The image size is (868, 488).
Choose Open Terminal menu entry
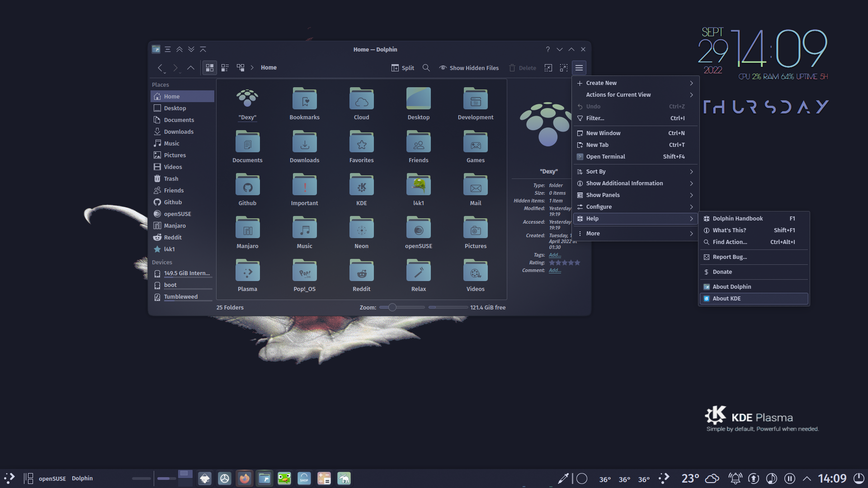[635, 156]
